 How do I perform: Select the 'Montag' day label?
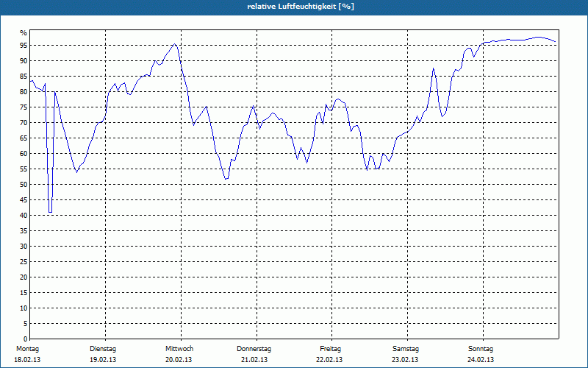pos(27,349)
